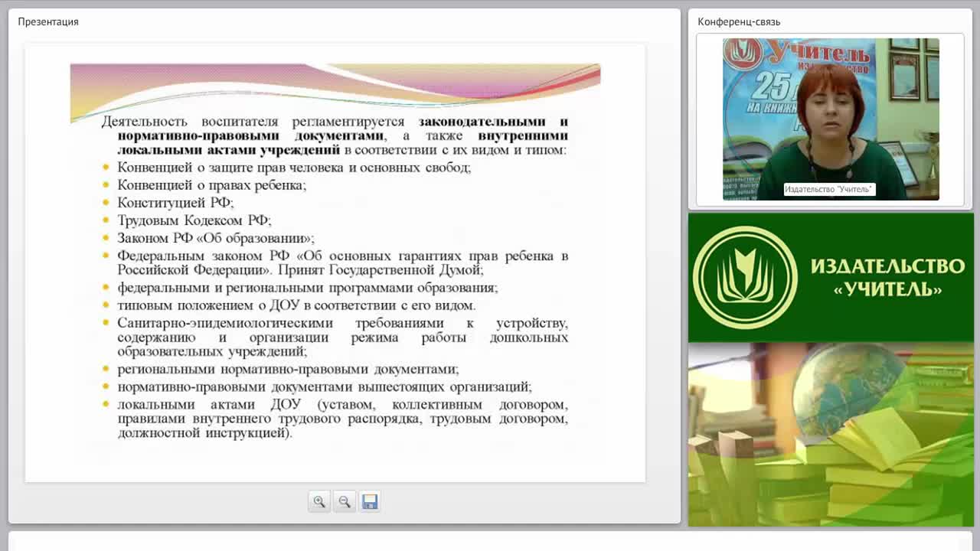Click the bullet 'Конституцией РФ;'
This screenshot has width=980, height=551.
pyautogui.click(x=175, y=203)
